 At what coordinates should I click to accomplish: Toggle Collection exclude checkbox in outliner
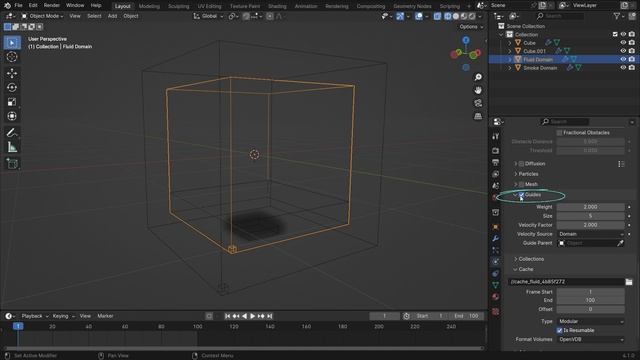tap(615, 35)
